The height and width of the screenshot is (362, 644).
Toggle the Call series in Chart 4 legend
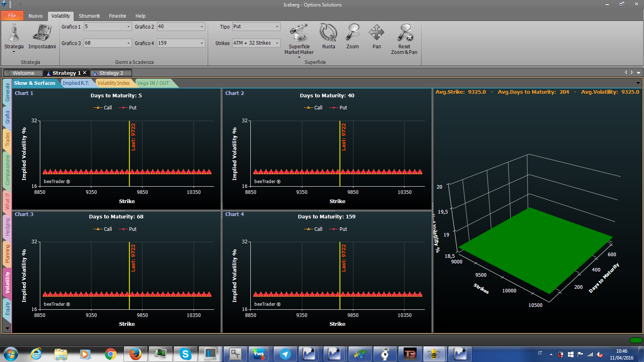point(313,229)
